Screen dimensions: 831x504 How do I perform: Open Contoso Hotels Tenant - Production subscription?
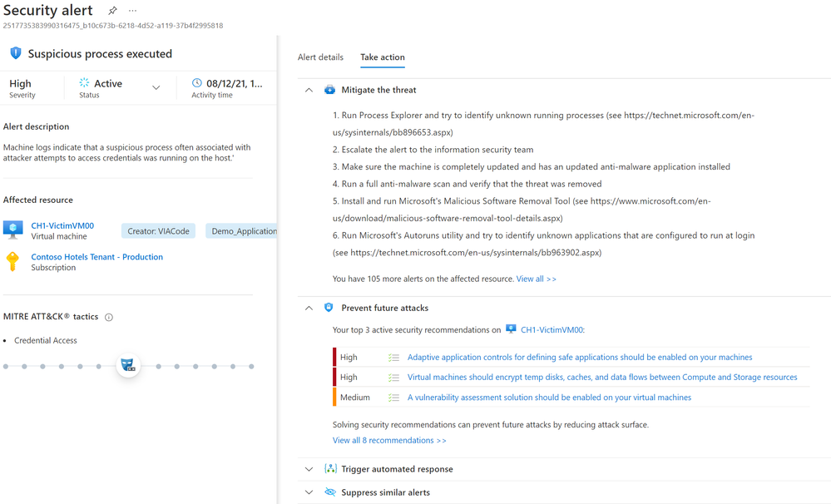(97, 256)
